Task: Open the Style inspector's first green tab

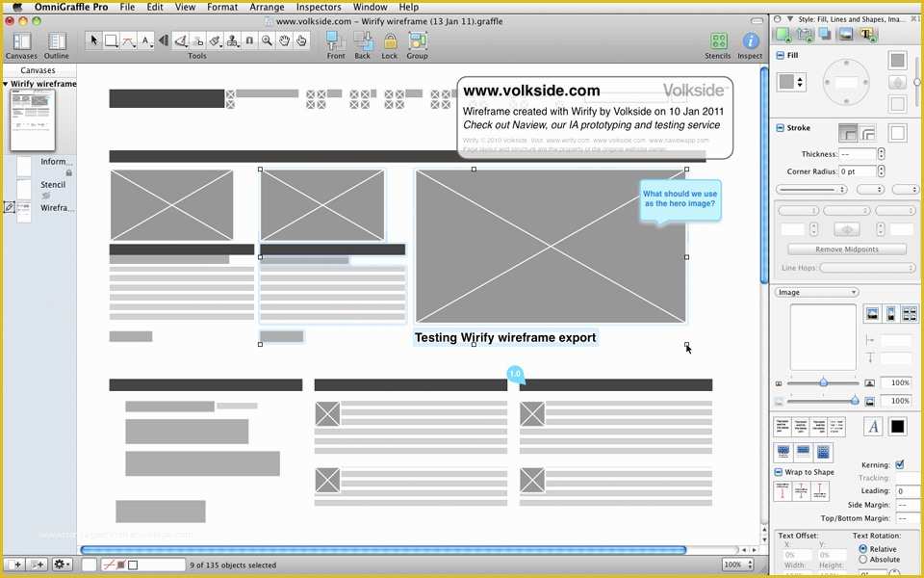Action: point(783,34)
